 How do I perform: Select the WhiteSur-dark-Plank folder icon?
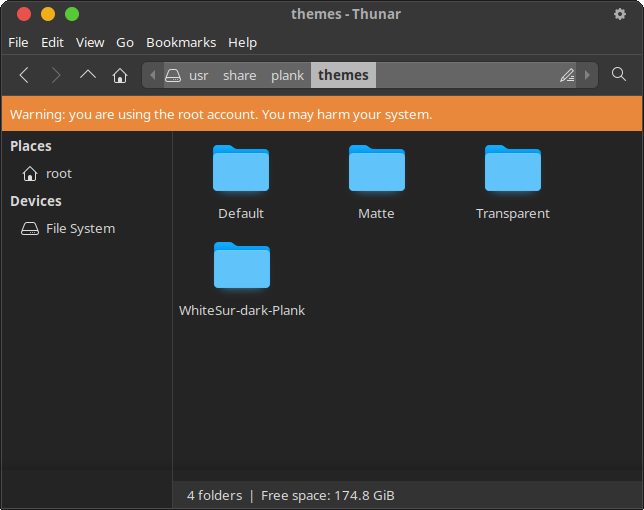[x=242, y=265]
